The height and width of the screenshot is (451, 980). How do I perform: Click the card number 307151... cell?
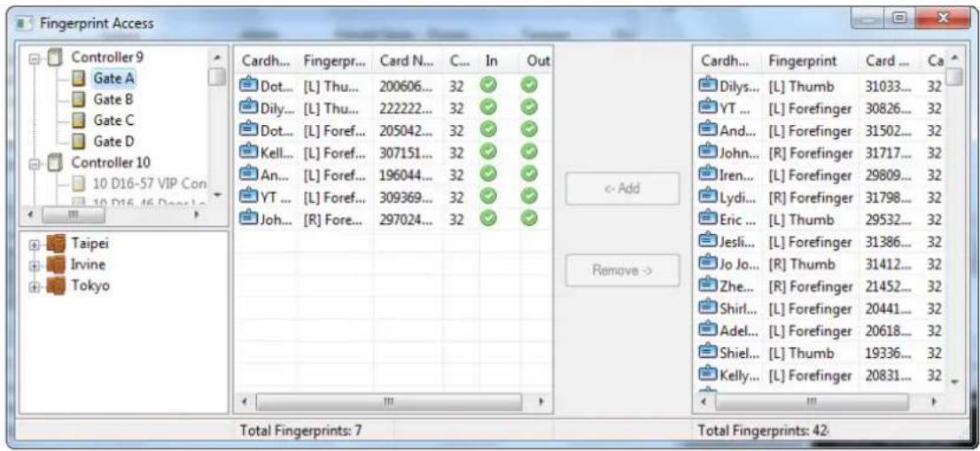point(403,152)
